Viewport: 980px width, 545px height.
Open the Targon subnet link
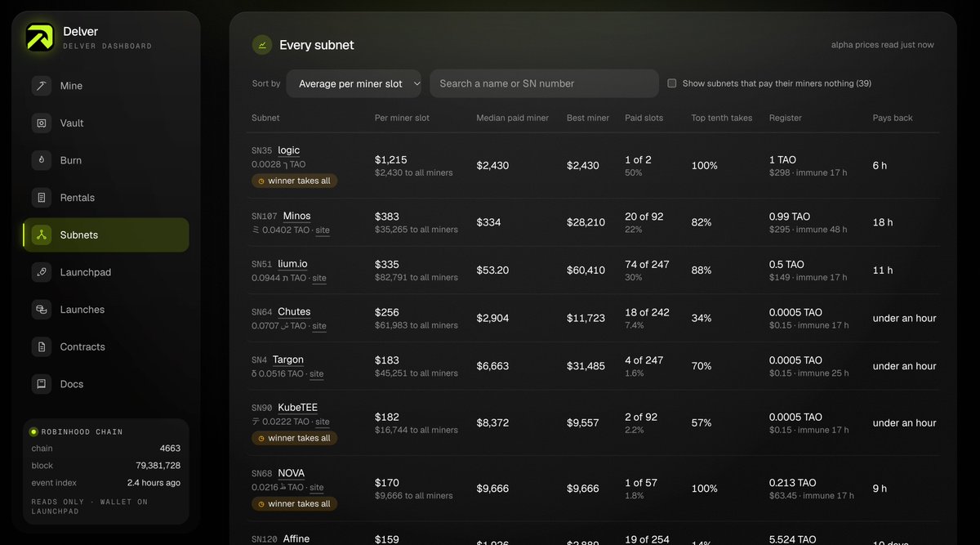pos(288,360)
